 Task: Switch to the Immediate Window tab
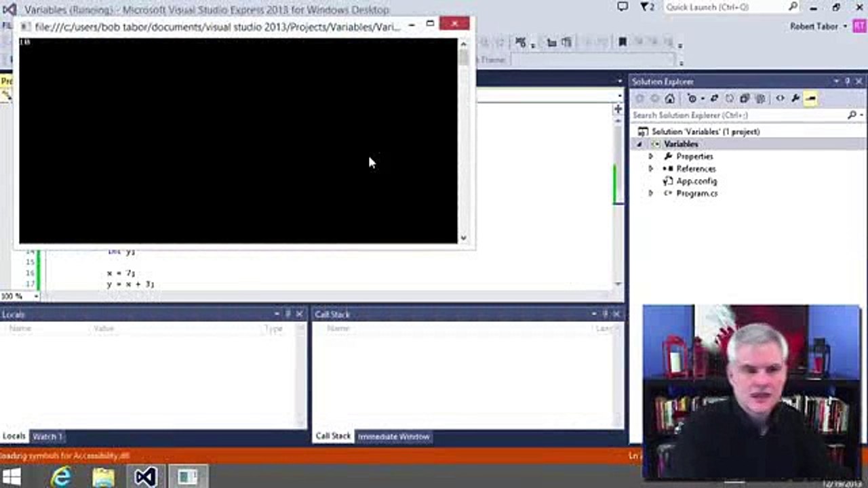coord(393,436)
